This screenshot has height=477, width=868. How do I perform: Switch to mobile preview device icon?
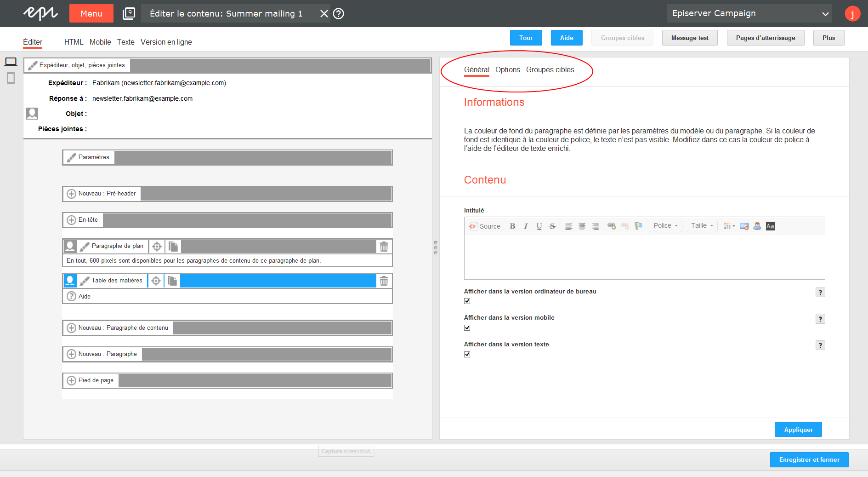(x=11, y=78)
